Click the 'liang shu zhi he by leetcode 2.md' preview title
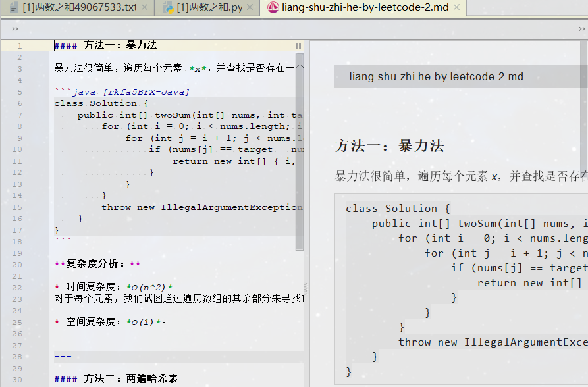Screen dimensions: 588x387 tap(436, 76)
